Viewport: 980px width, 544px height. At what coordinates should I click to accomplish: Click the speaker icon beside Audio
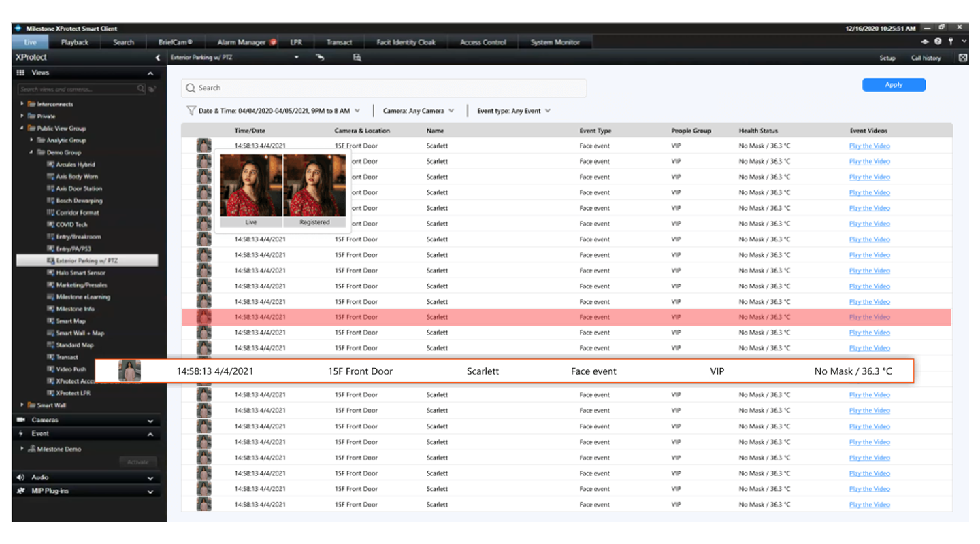(20, 477)
